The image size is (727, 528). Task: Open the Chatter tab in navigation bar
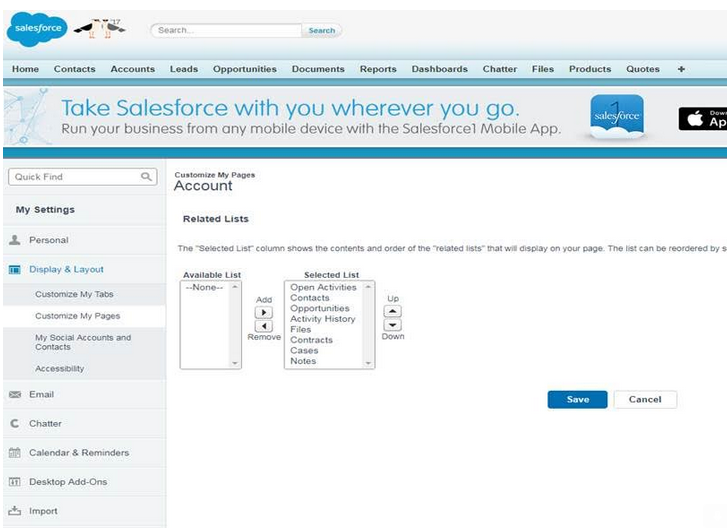tap(500, 69)
